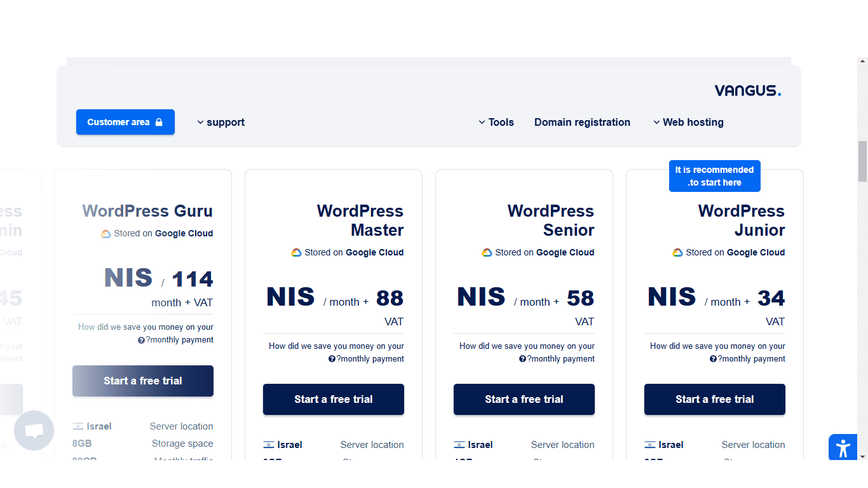Screen dimensions: 868x488
Task: Click 'How did we save you money' in Junior card
Action: pyautogui.click(x=717, y=352)
